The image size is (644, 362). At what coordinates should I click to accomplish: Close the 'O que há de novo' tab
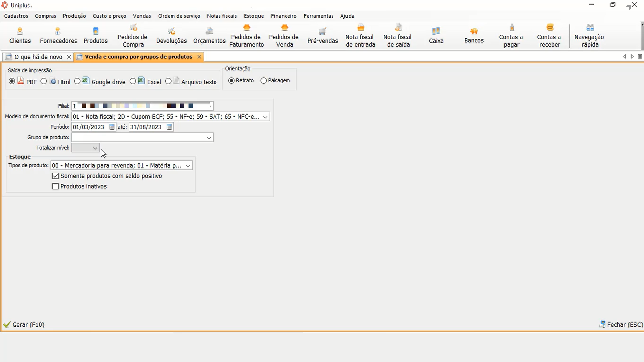[x=69, y=57]
